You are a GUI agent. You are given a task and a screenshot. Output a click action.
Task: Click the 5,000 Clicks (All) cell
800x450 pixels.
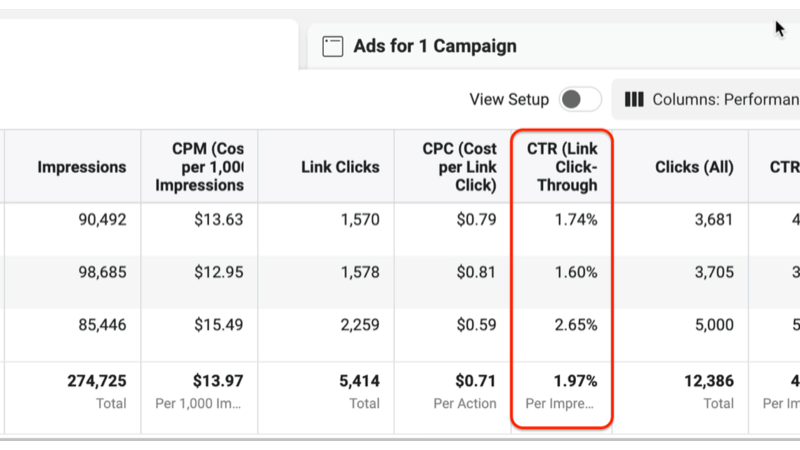pyautogui.click(x=713, y=325)
